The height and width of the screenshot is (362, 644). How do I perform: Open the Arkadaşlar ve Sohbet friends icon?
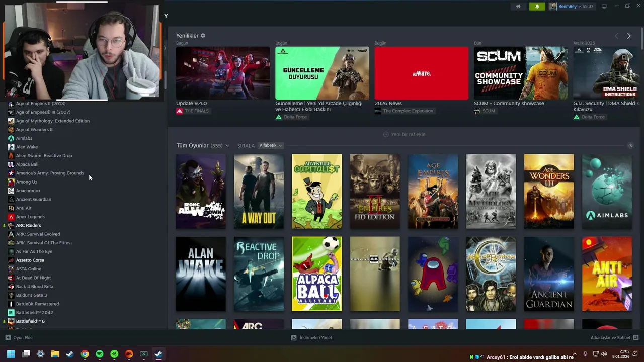636,338
